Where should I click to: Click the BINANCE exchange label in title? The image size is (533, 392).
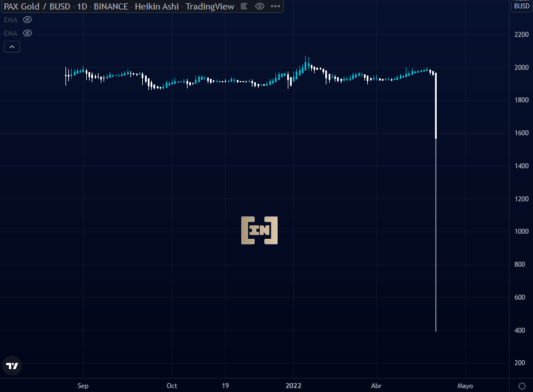[111, 7]
